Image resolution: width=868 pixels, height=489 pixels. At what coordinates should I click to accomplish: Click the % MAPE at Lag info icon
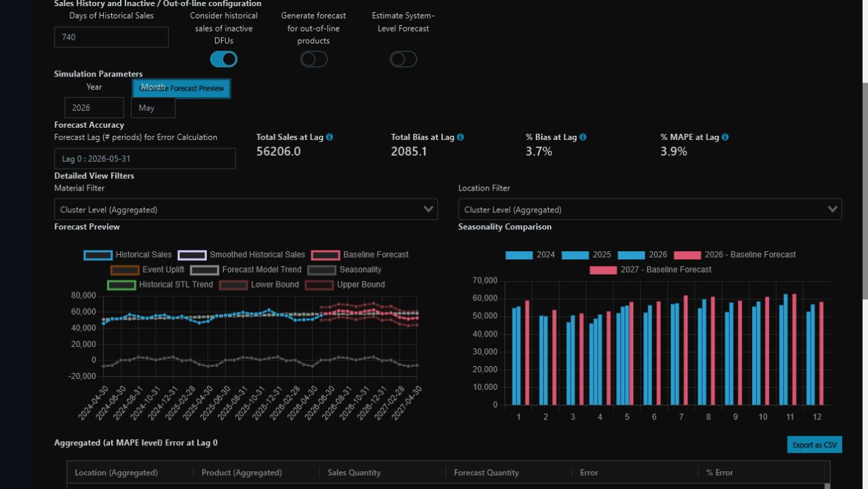point(725,137)
